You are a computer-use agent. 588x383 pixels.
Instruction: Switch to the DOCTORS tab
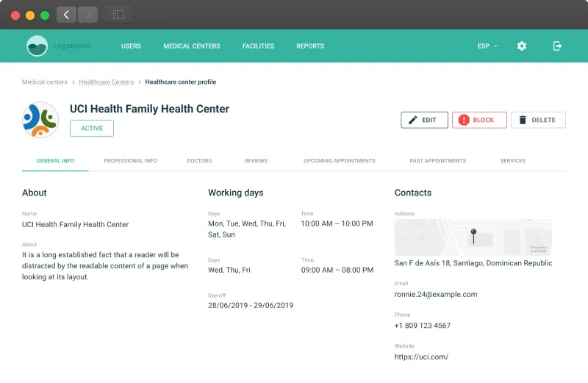(x=199, y=160)
